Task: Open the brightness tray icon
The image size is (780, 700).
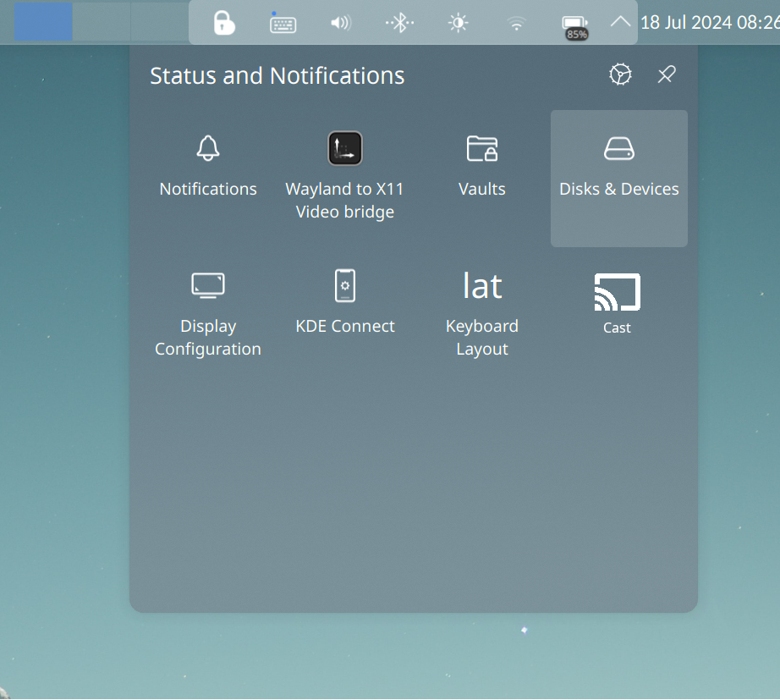Action: coord(458,23)
